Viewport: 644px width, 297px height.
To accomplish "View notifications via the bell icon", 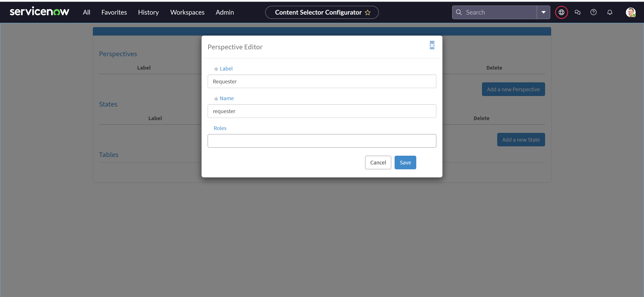I will (x=610, y=12).
